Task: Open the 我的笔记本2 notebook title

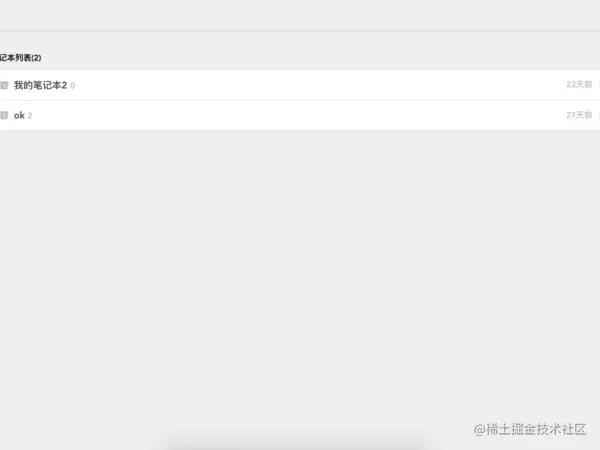Action: [40, 85]
